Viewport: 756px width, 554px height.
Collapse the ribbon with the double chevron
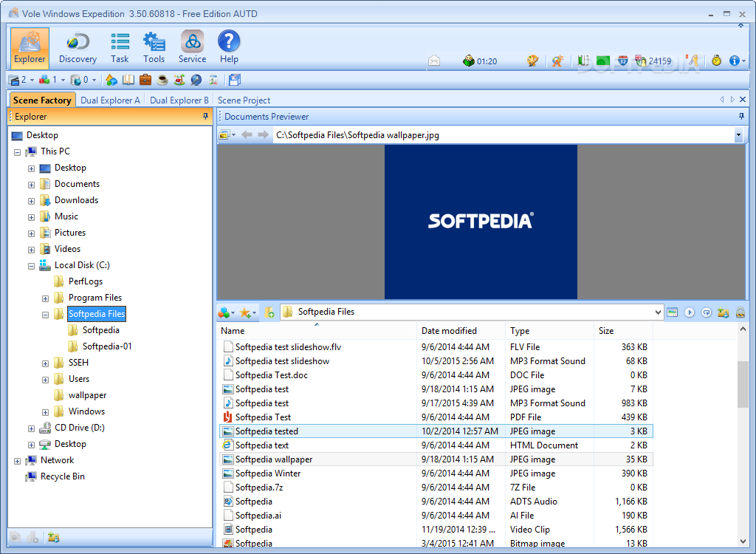(x=740, y=25)
